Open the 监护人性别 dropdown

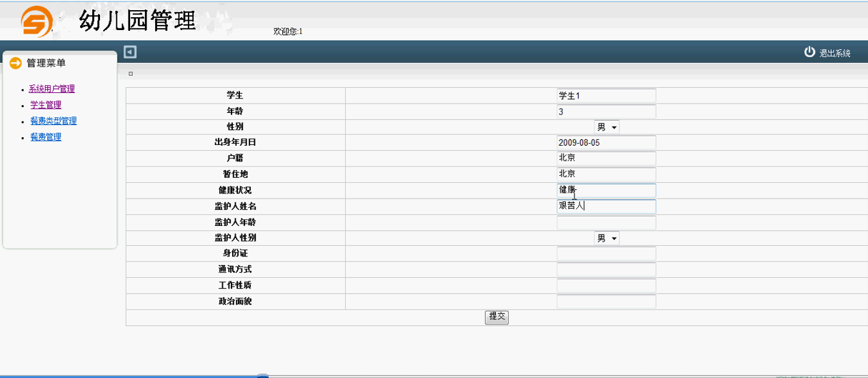[x=607, y=238]
